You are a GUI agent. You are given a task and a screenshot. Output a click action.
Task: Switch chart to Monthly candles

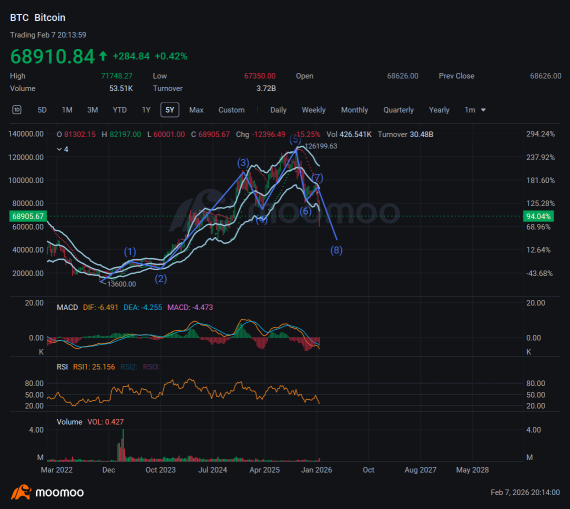pos(354,110)
